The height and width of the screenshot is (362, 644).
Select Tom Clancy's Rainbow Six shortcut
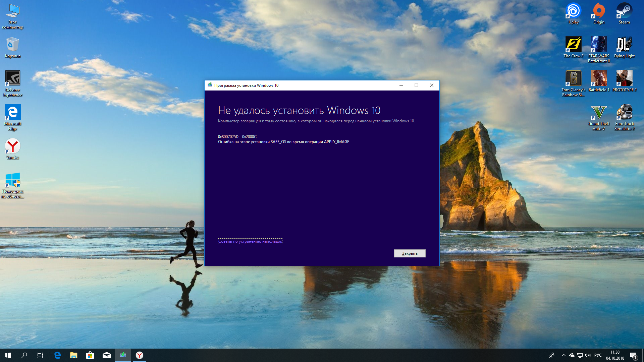coord(573,83)
